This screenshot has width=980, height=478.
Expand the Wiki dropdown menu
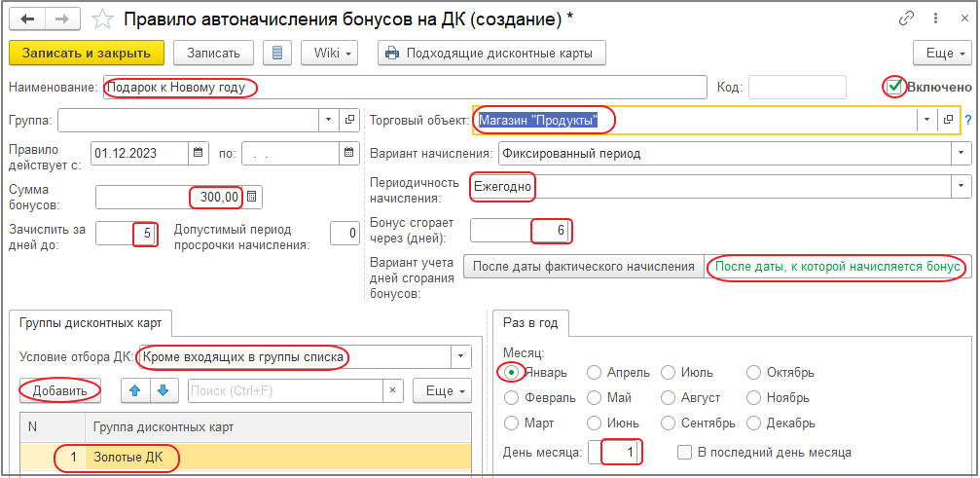pos(332,53)
